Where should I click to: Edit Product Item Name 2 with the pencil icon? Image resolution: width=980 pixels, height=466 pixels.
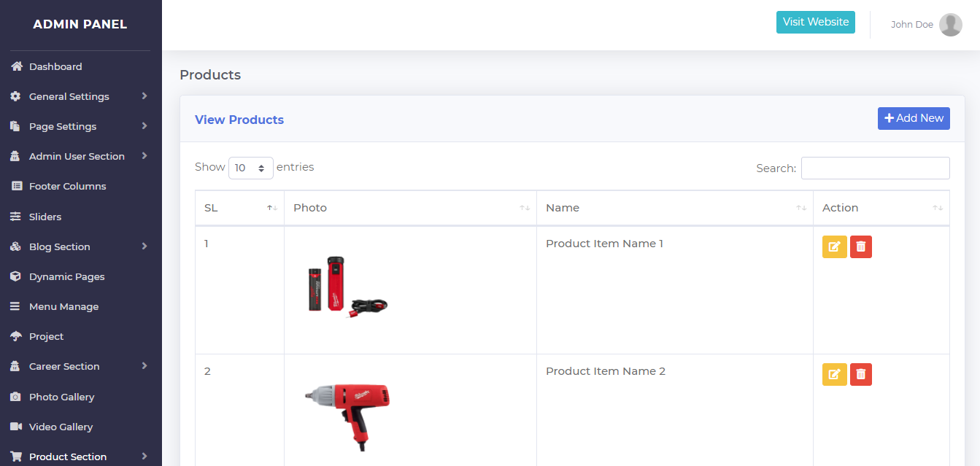click(x=834, y=375)
